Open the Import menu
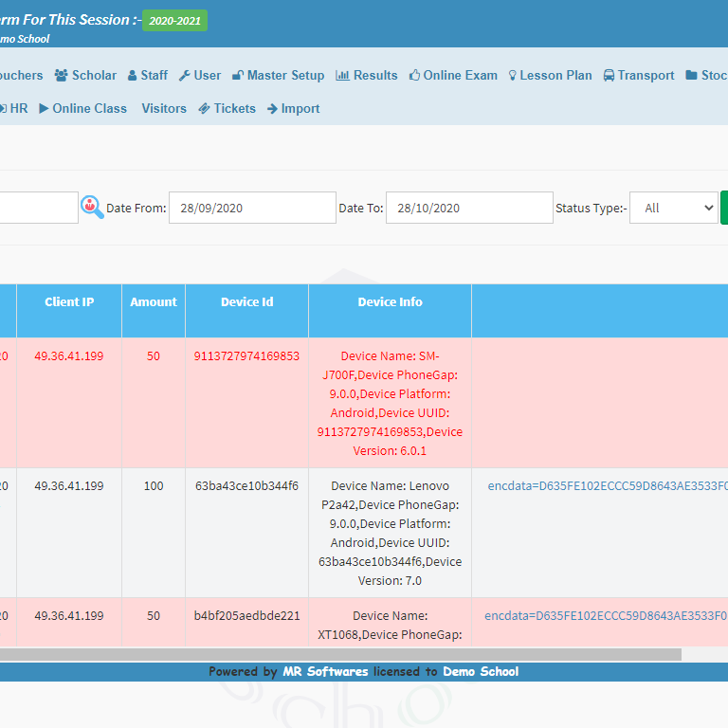728x728 pixels. (x=294, y=109)
